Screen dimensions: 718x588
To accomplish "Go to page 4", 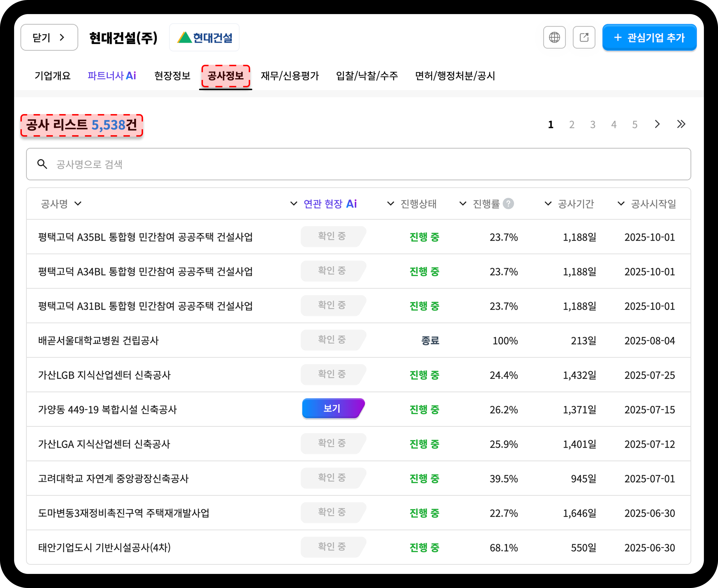I will (614, 125).
